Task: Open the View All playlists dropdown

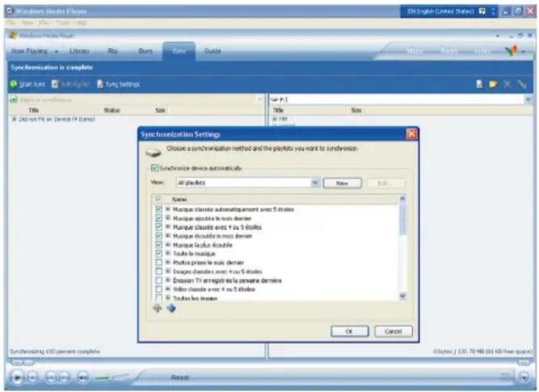Action: click(x=315, y=182)
